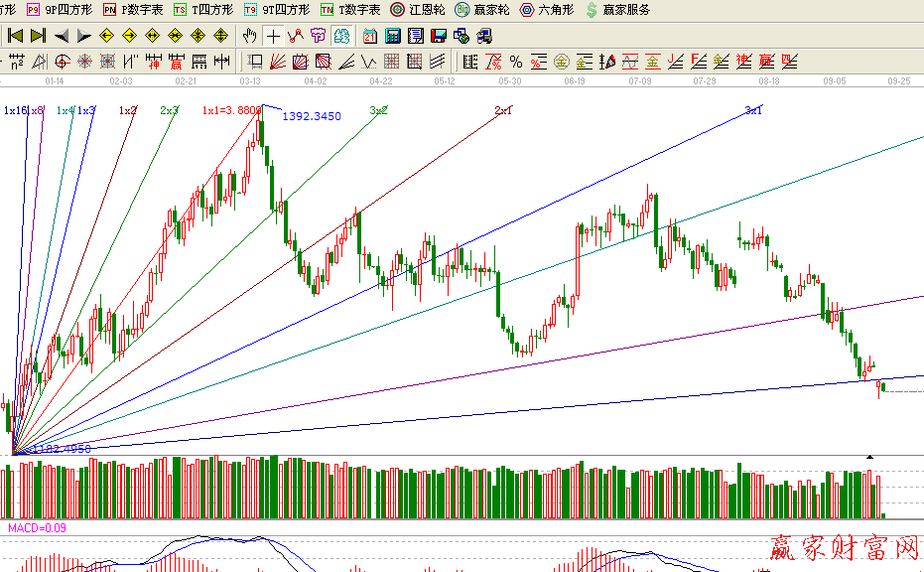Toggle the crosshair cursor mode

click(x=273, y=36)
